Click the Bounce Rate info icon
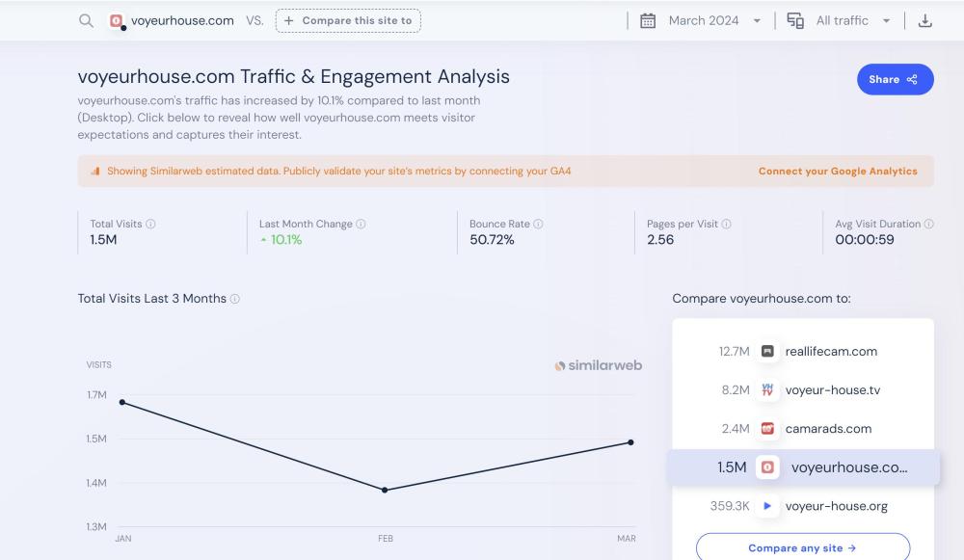This screenshot has height=560, width=964. (538, 224)
